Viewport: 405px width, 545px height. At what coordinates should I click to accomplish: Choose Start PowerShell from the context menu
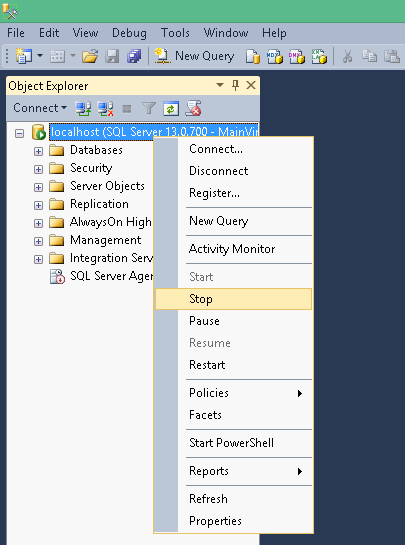point(233,443)
